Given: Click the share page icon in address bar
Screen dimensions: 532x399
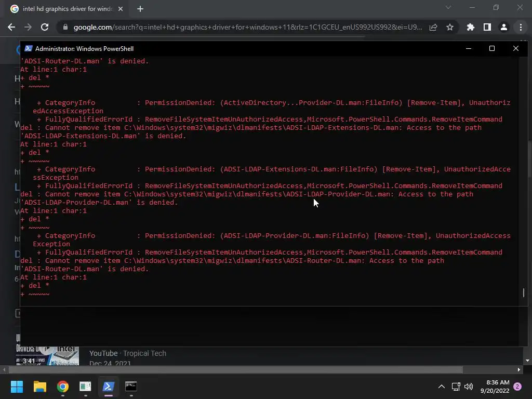Looking at the screenshot, I should click(x=433, y=27).
